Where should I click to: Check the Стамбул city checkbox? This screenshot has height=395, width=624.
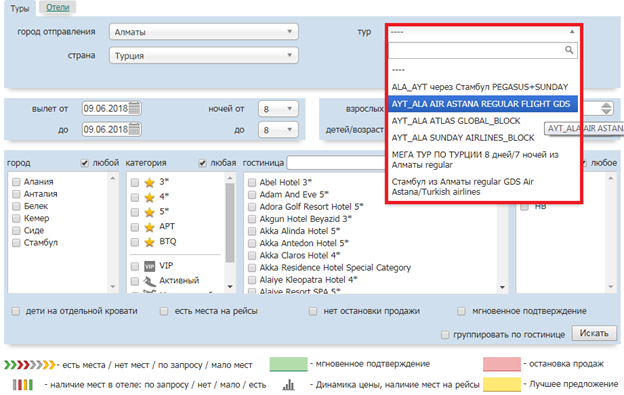point(16,243)
